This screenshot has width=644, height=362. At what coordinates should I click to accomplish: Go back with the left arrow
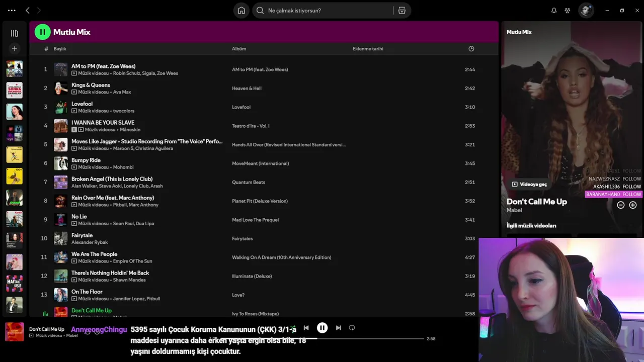click(x=28, y=10)
